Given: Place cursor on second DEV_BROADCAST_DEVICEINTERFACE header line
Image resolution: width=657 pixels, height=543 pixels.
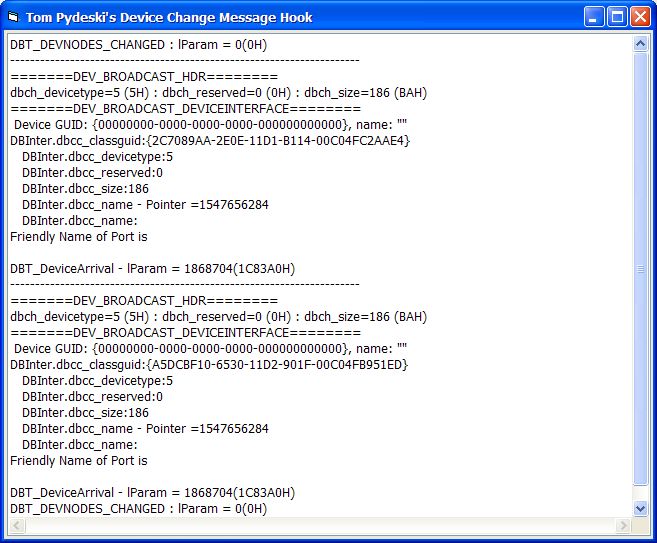Looking at the screenshot, I should 185,333.
